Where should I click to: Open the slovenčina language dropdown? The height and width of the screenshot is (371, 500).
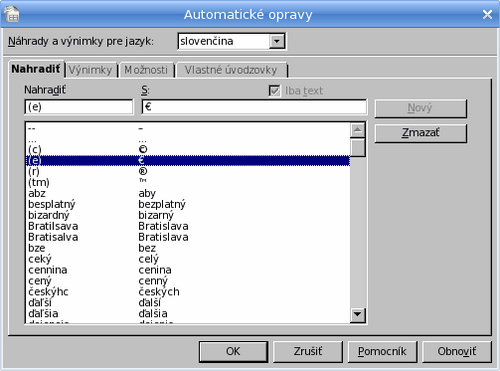click(277, 42)
